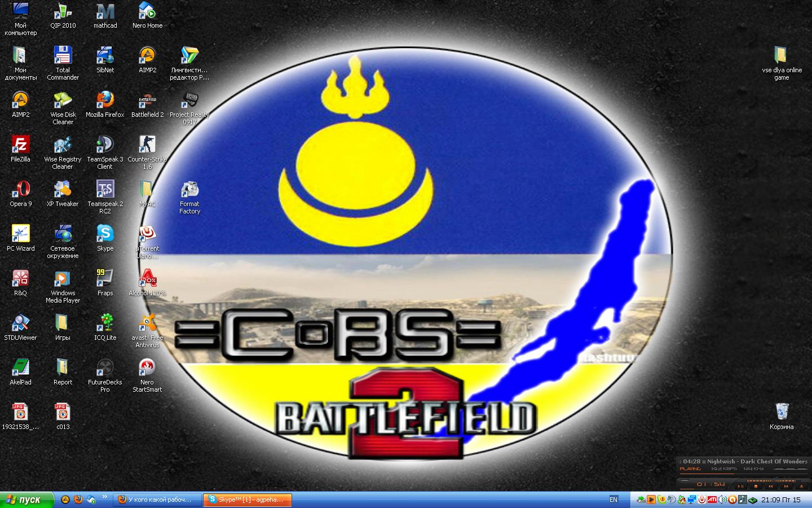Select the 19321538 JPG file
Screen dimensions: 812x508
(x=20, y=417)
